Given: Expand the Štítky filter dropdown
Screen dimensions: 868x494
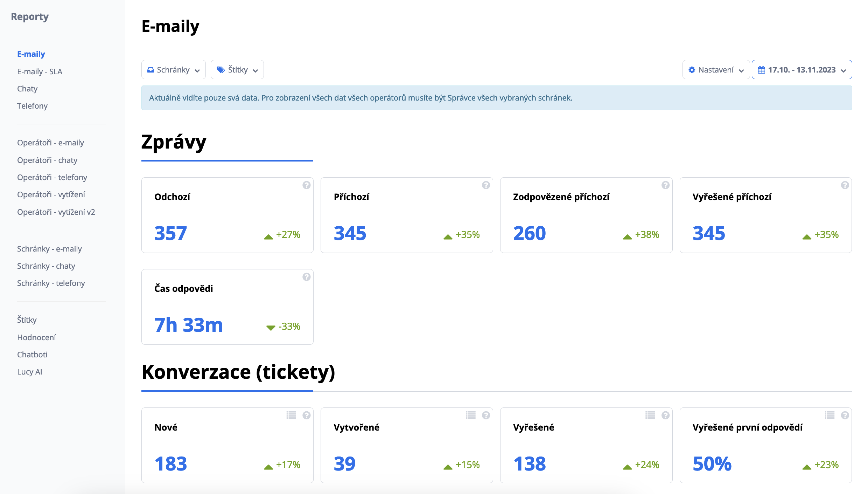Looking at the screenshot, I should (x=237, y=70).
